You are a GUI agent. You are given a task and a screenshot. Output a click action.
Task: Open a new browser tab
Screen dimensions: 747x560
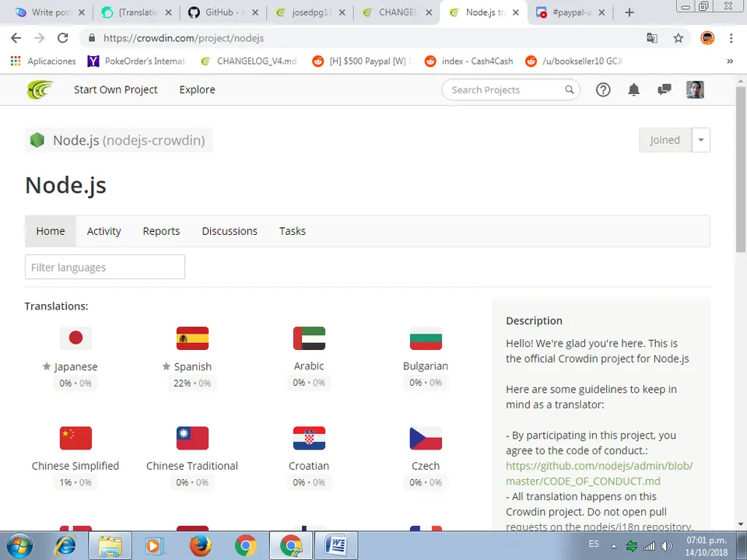(630, 12)
